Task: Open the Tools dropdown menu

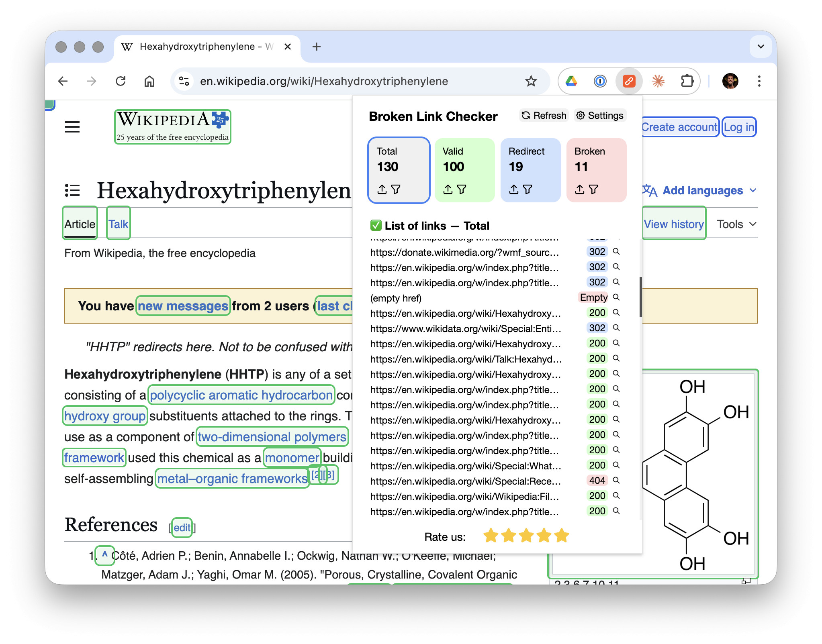Action: pyautogui.click(x=737, y=224)
